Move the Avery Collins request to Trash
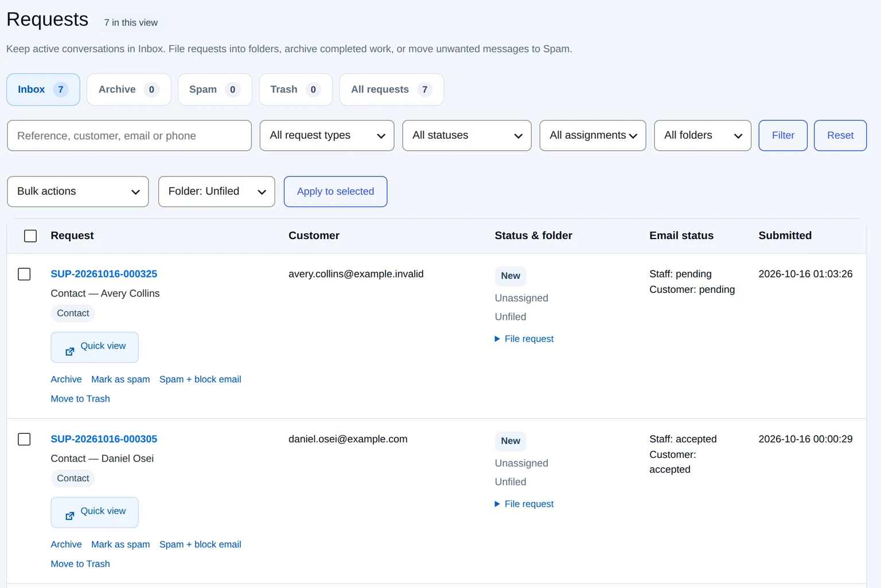 click(80, 399)
